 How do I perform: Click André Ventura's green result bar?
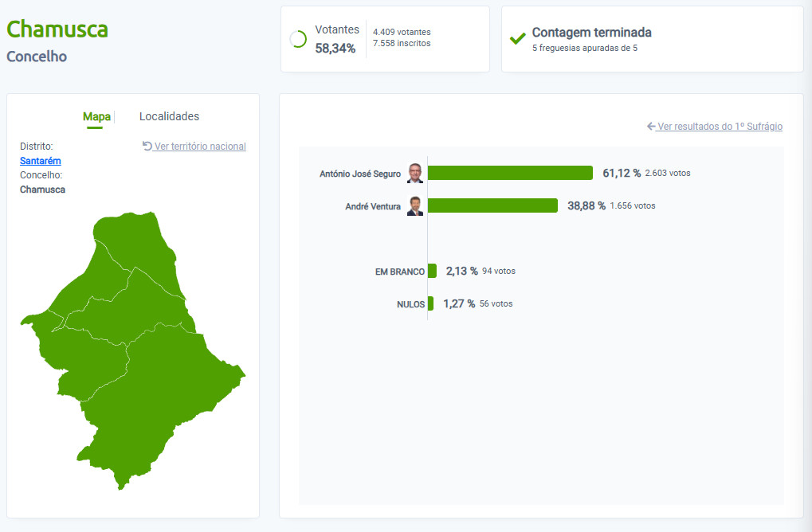(492, 205)
